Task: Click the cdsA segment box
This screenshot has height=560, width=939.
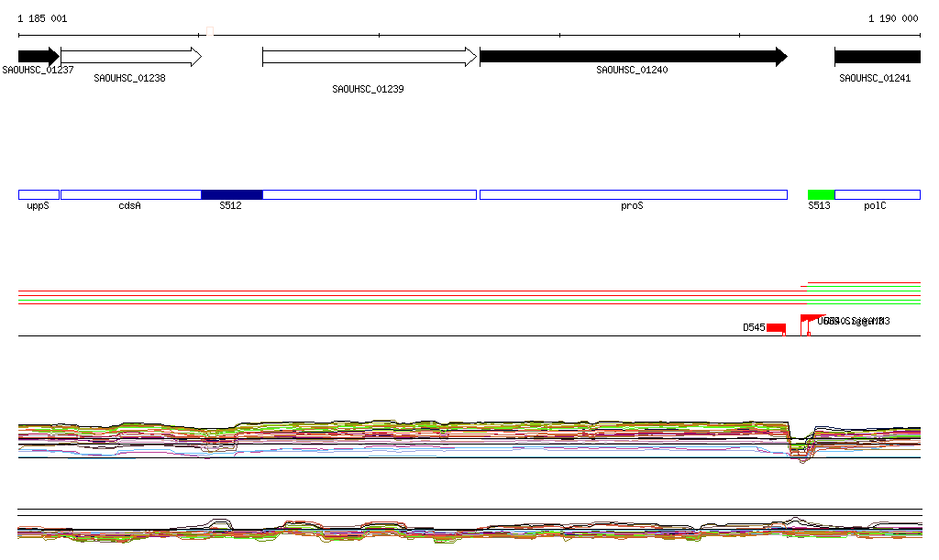Action: pos(130,194)
